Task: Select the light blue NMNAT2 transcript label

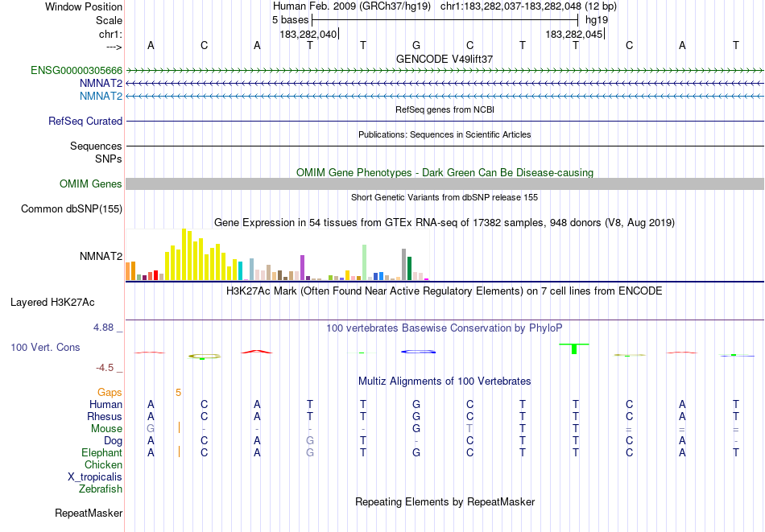Action: [x=101, y=96]
